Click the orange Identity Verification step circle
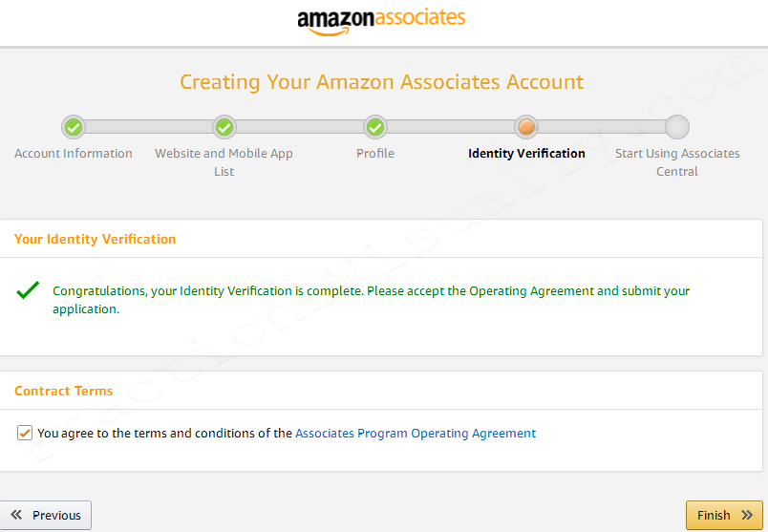Image resolution: width=768 pixels, height=532 pixels. coord(526,127)
